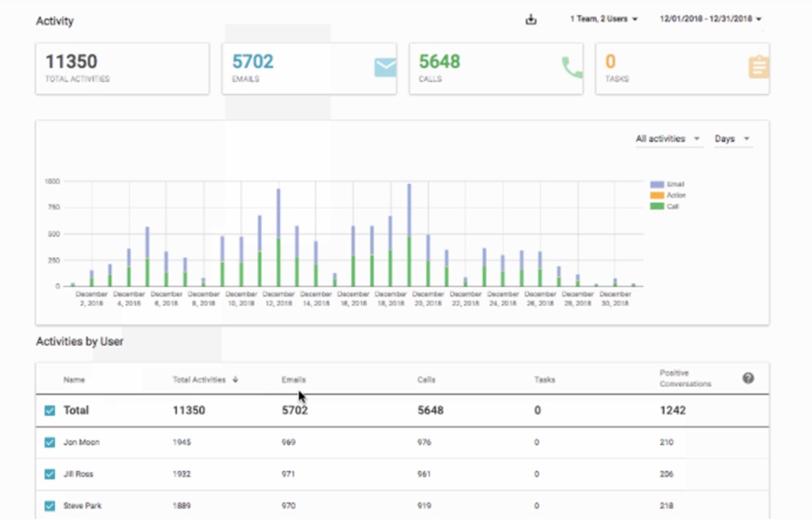This screenshot has width=812, height=526.
Task: Uncheck the Total row checkbox
Action: 50,410
